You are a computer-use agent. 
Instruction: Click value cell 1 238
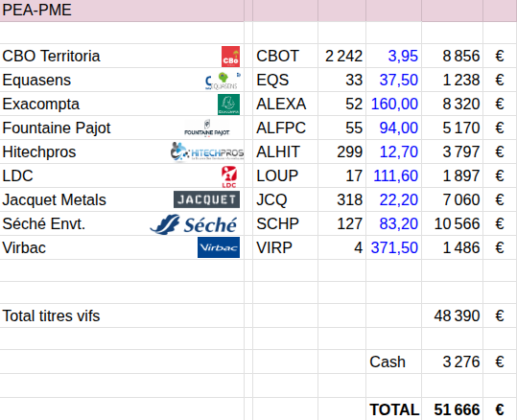point(453,80)
